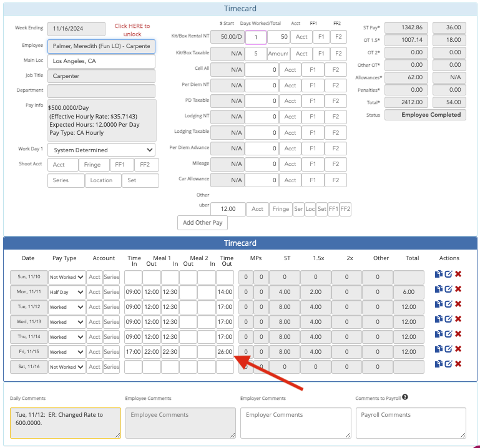Edit the Tue, 11/12 Meal 1 Out 12:00 field
The width and height of the screenshot is (480, 448).
[152, 307]
